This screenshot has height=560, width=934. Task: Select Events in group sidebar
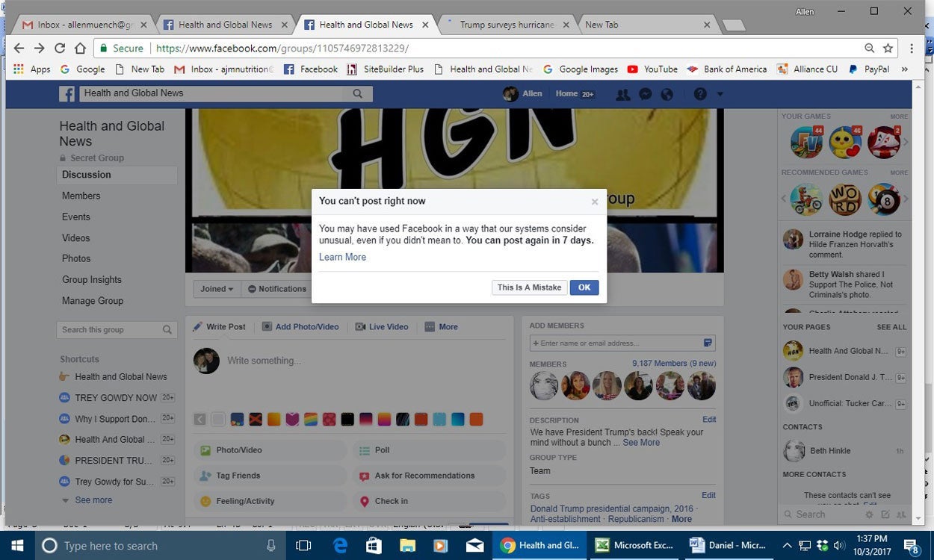tap(76, 217)
